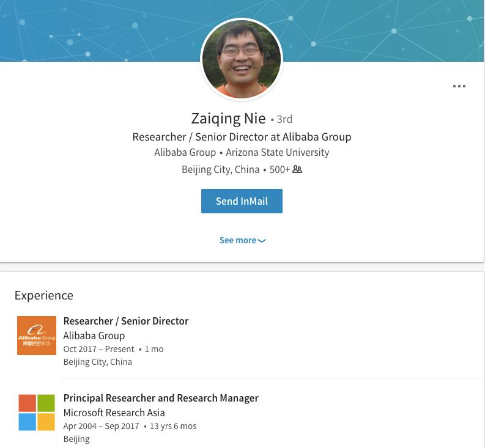Click the Microsoft four-square logo
This screenshot has height=448, width=485.
pyautogui.click(x=37, y=413)
